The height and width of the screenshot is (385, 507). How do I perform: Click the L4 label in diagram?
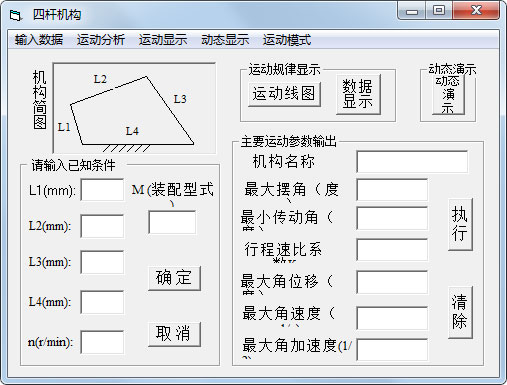click(132, 131)
